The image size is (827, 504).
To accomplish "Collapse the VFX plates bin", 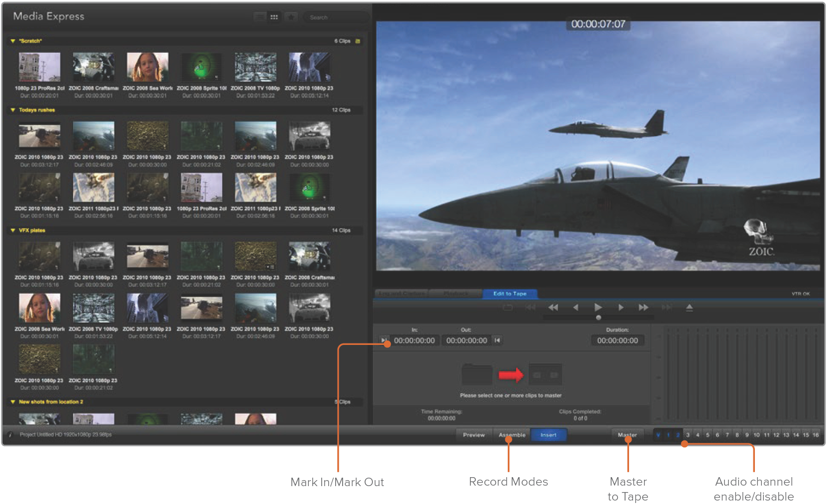I will [x=13, y=231].
